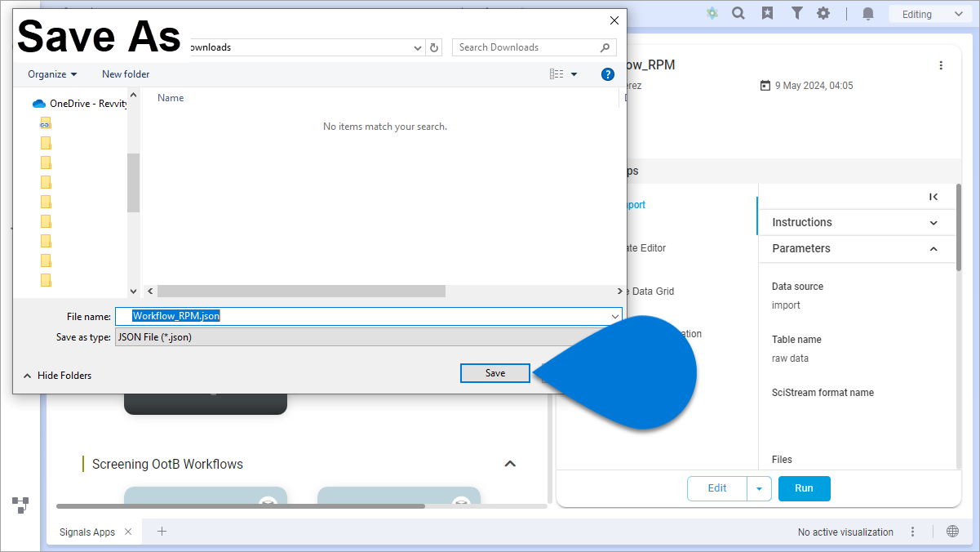Open the atom-shaped Signals icon
The image size is (980, 552).
coord(712,14)
